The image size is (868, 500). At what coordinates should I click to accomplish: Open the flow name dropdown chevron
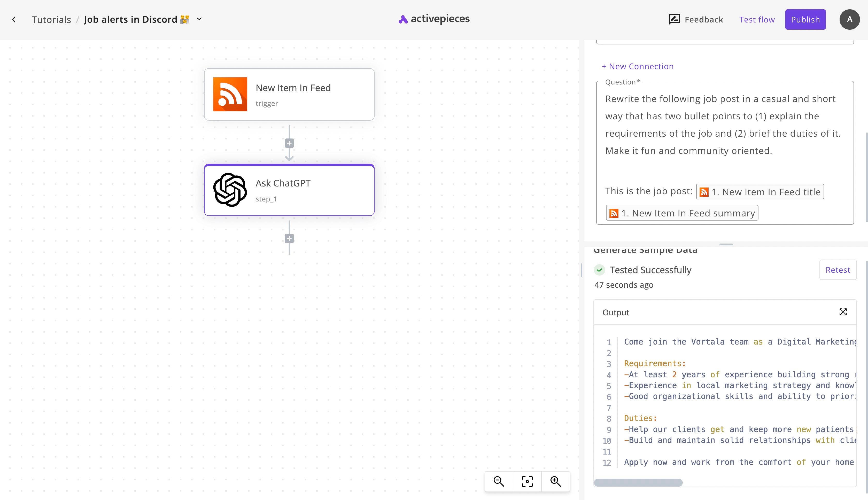pyautogui.click(x=199, y=19)
